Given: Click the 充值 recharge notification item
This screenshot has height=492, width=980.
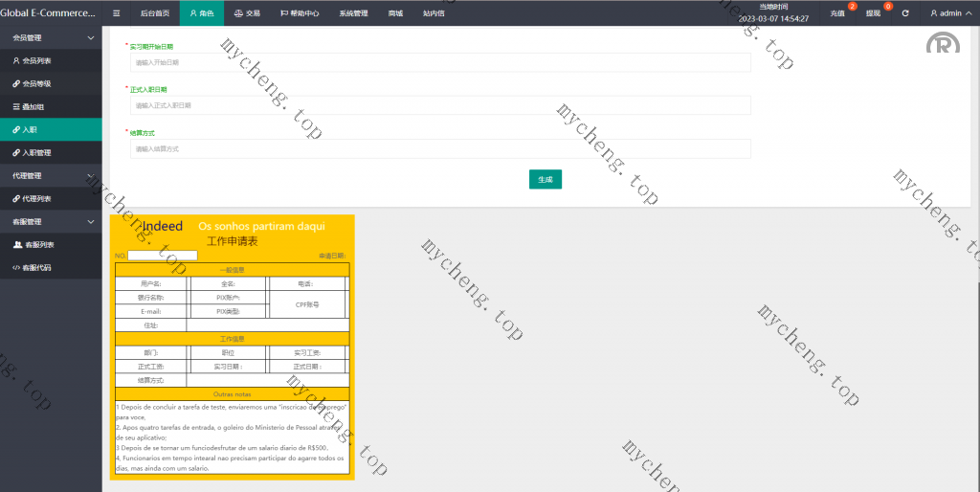Looking at the screenshot, I should [838, 13].
